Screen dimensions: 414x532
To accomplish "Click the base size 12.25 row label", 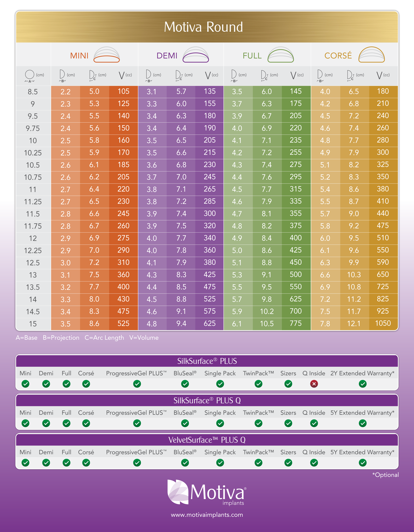I will (x=33, y=250).
